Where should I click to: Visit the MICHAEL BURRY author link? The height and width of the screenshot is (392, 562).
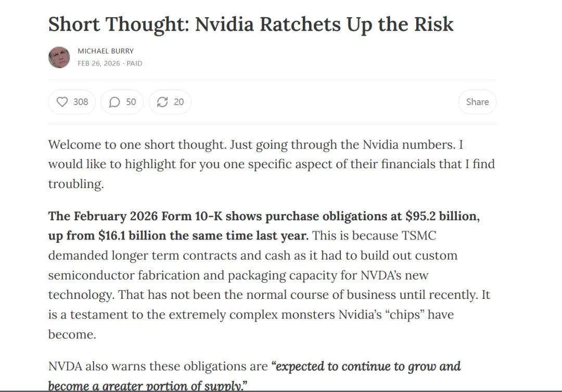[x=106, y=51]
